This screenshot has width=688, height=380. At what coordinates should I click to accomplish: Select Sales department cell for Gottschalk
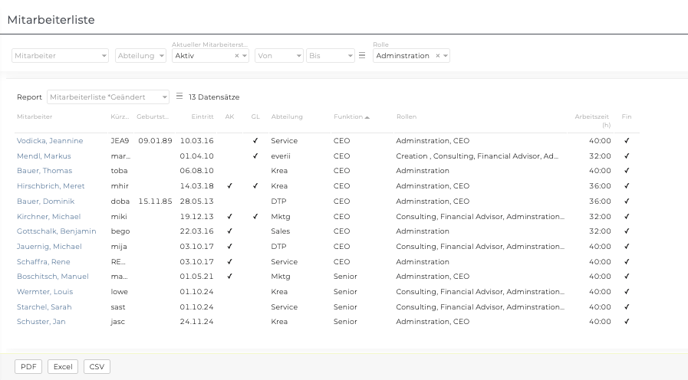(x=280, y=231)
